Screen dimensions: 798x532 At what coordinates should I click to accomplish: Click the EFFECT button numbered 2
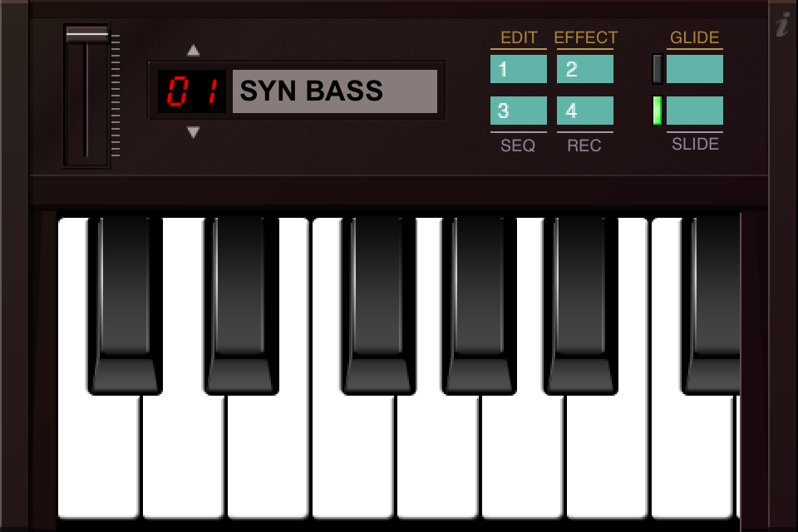click(584, 69)
